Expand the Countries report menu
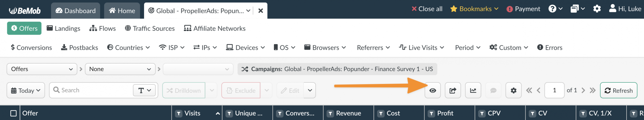Viewport: 644px width, 120px height. [x=129, y=48]
